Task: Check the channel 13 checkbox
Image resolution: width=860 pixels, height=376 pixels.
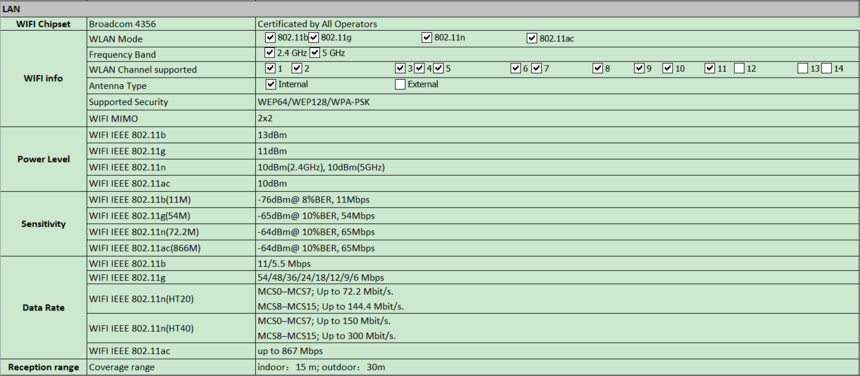Action: (802, 69)
